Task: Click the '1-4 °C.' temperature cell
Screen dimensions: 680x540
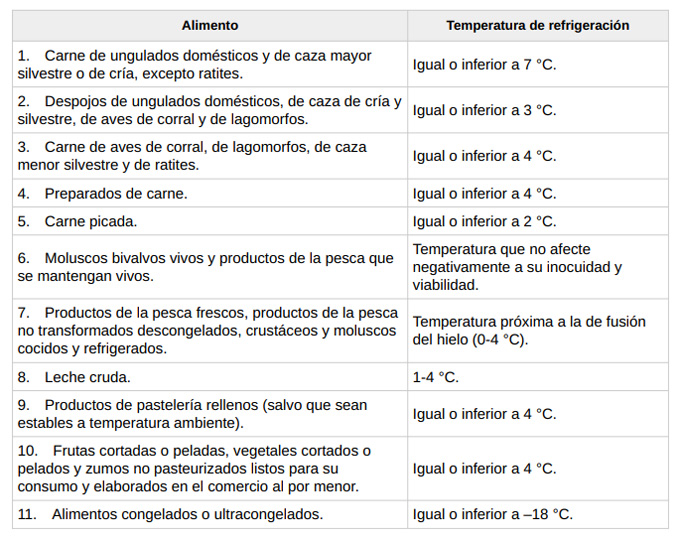Action: tap(436, 377)
